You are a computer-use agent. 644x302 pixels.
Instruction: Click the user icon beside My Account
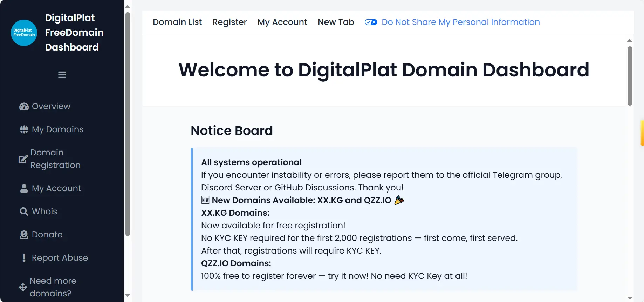[x=24, y=188]
